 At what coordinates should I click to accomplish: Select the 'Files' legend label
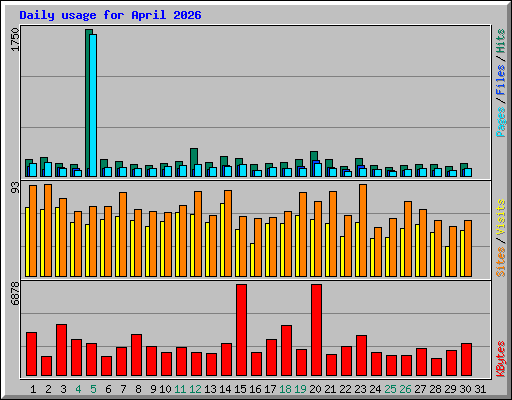(x=500, y=80)
